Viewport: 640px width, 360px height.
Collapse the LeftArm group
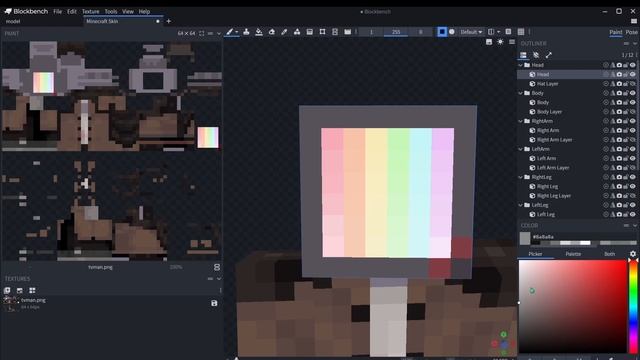(x=520, y=149)
